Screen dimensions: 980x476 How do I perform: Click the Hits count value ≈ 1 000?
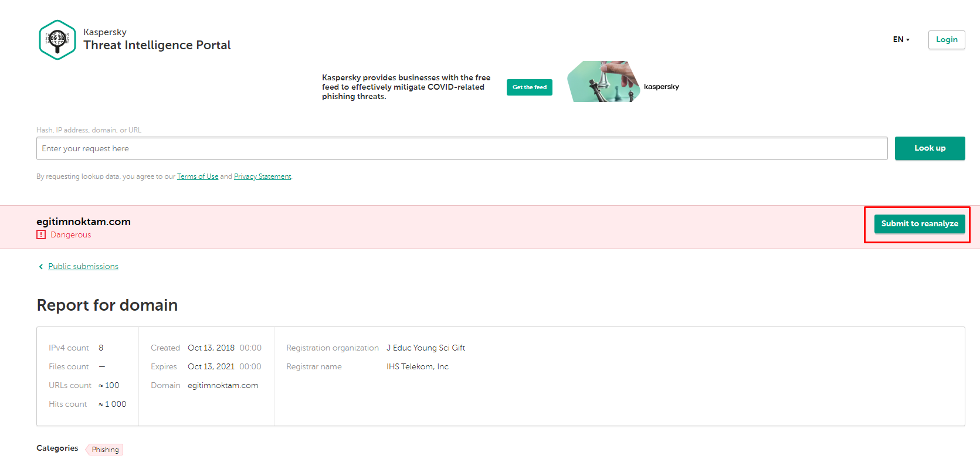[112, 404]
